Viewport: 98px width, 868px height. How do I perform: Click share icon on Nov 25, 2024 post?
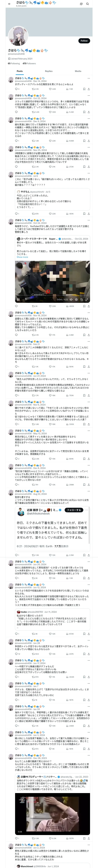pos(89,167)
